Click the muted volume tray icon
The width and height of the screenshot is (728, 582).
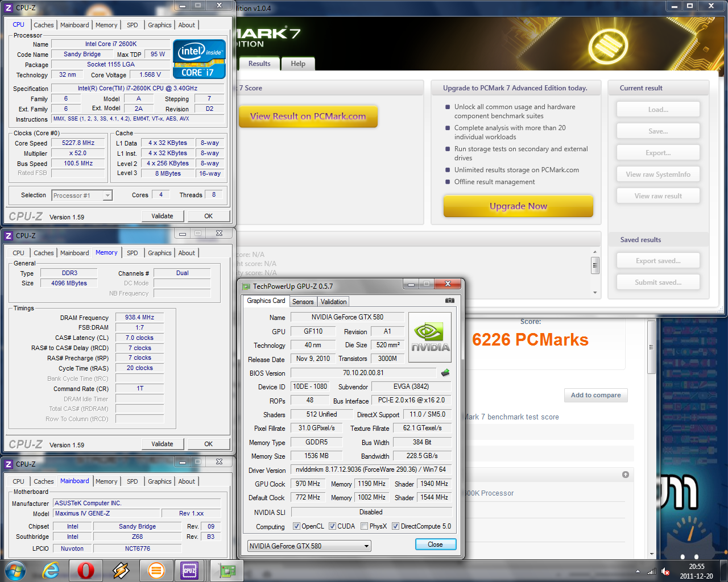click(665, 572)
